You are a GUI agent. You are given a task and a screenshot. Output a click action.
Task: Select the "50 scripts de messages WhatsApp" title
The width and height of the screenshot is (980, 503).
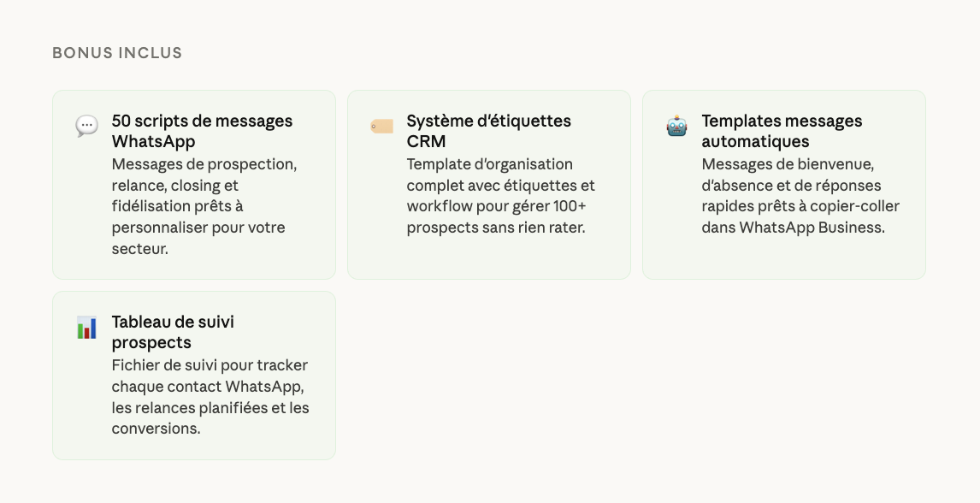click(x=202, y=131)
